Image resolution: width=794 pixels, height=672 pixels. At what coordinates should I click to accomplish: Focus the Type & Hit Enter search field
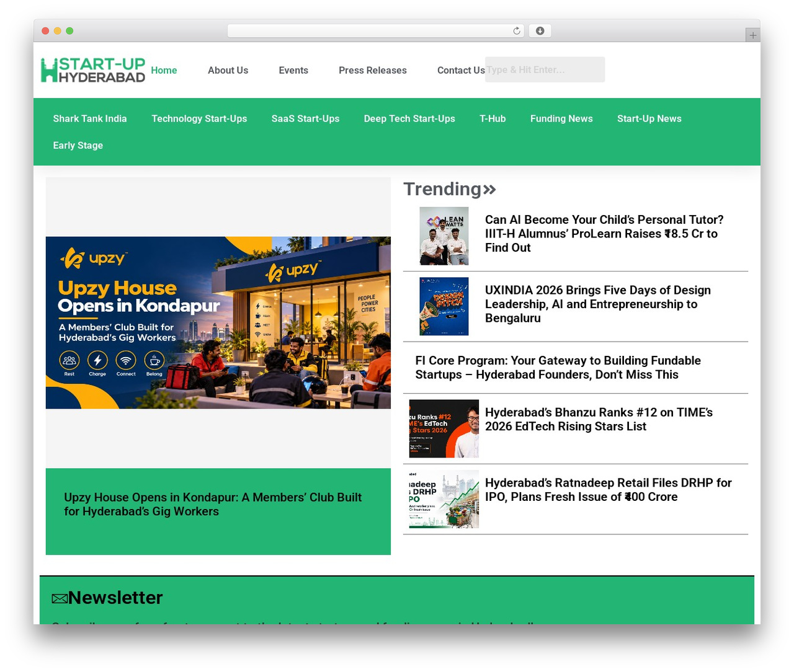coord(545,69)
